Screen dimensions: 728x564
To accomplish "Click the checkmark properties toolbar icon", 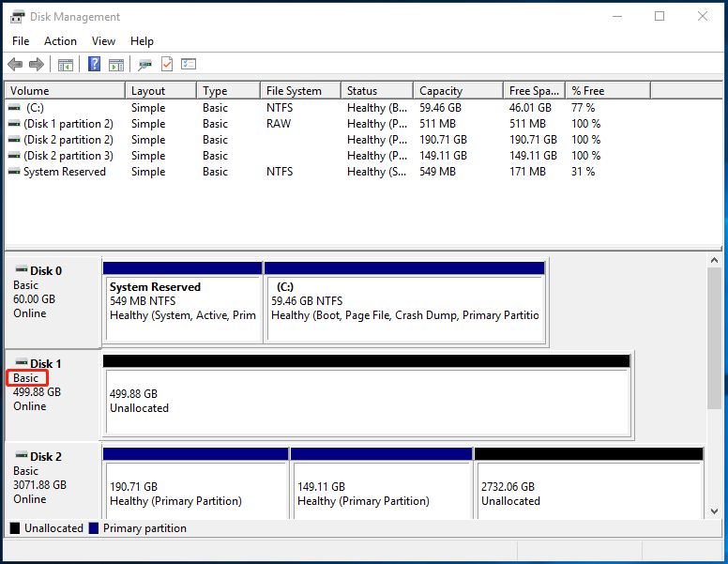I will point(167,64).
